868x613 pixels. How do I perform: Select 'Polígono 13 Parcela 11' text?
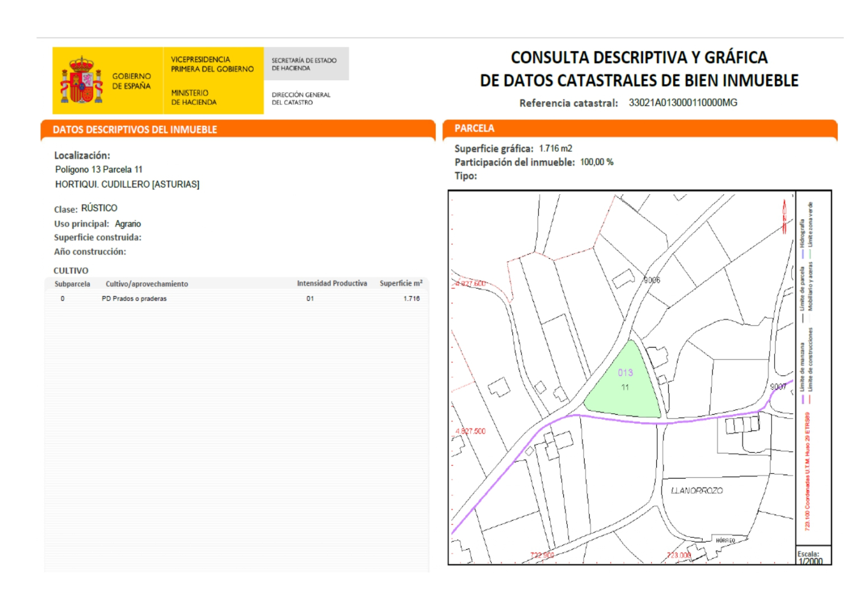pos(99,170)
